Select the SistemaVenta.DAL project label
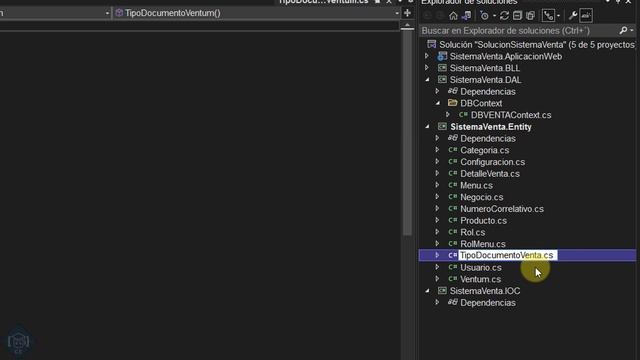The width and height of the screenshot is (640, 360). point(485,80)
